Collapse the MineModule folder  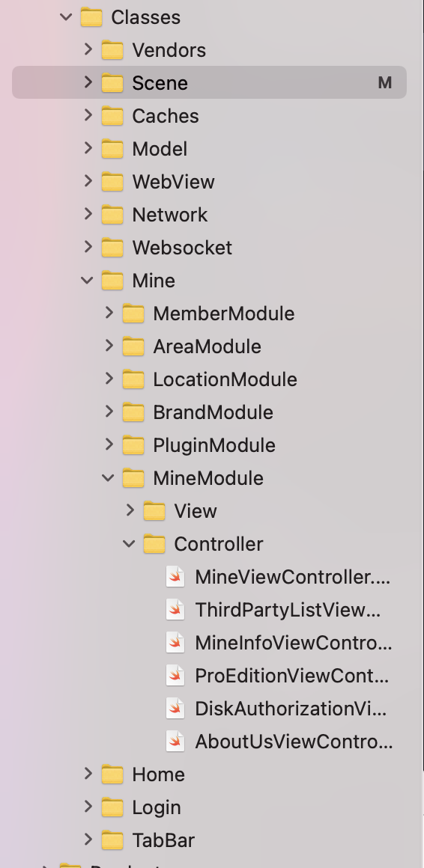tap(108, 477)
